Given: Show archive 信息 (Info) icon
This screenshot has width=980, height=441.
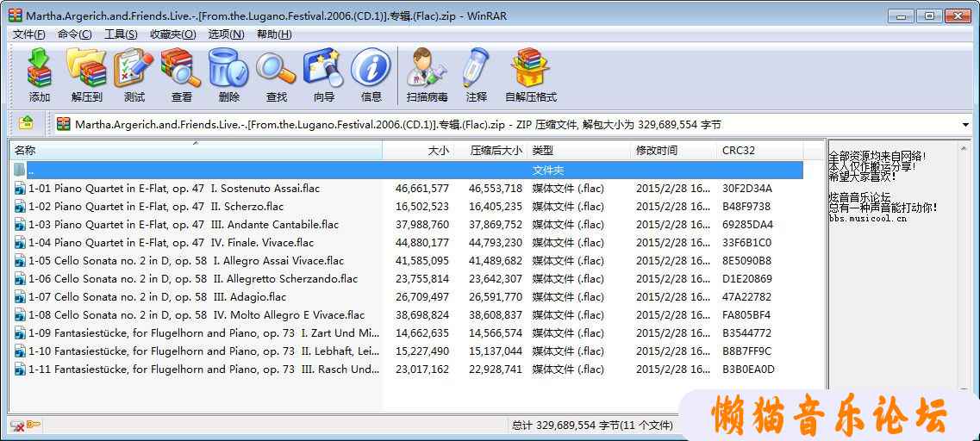Looking at the screenshot, I should pyautogui.click(x=371, y=68).
